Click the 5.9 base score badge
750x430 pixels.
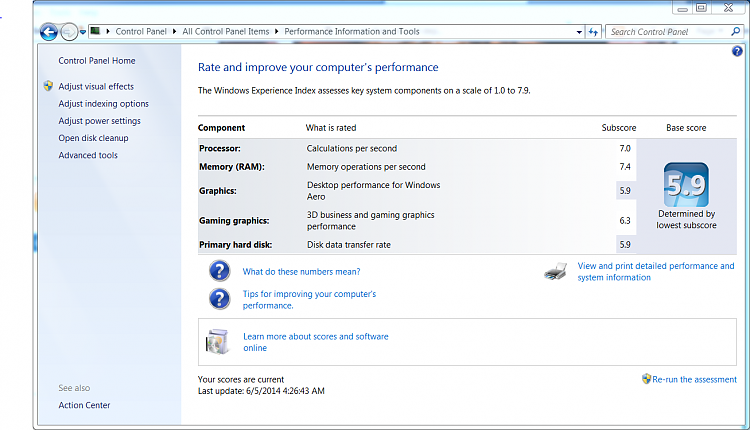686,185
